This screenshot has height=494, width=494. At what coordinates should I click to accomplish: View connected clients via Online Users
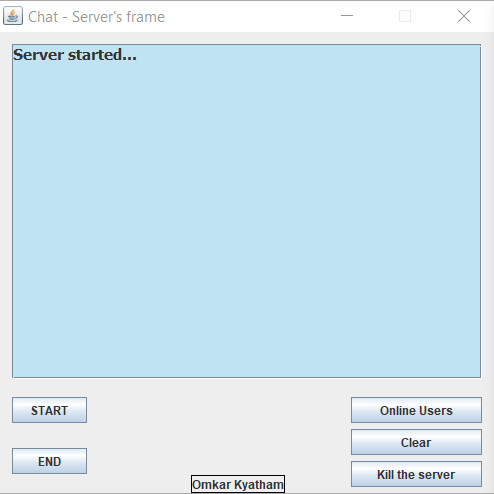coord(416,410)
